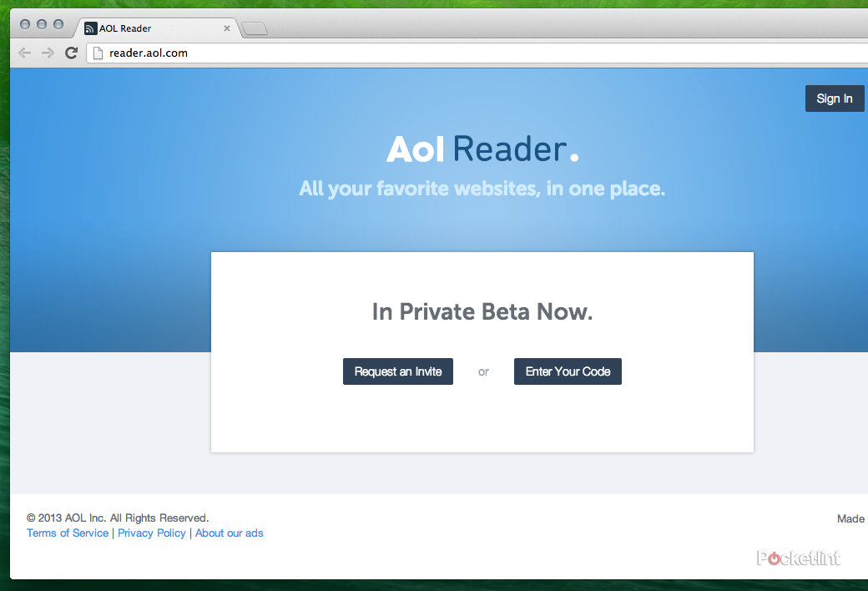Navigate back using the browser arrow

(x=24, y=52)
